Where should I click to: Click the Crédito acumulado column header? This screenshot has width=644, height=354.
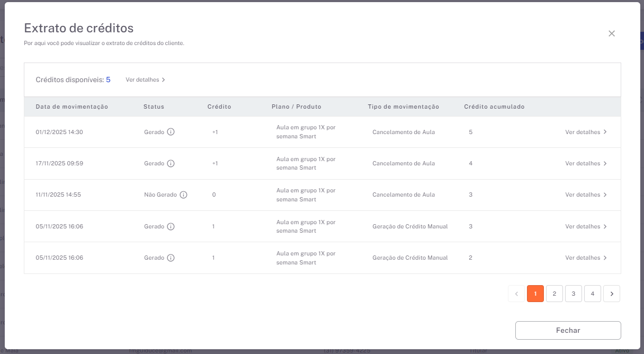click(494, 107)
